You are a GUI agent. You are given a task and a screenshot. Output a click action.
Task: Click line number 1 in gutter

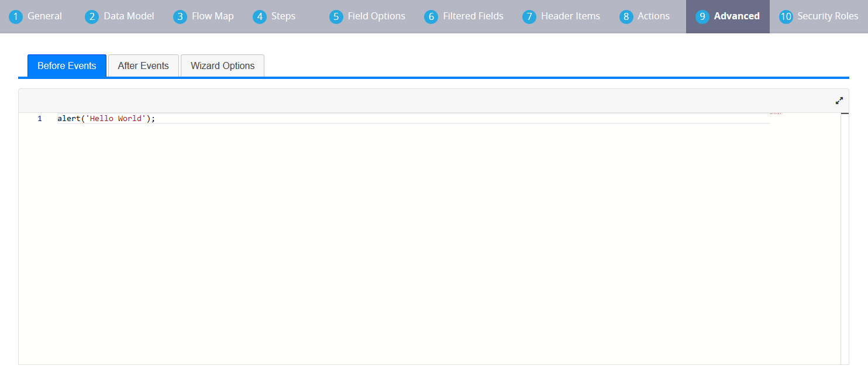(x=40, y=119)
